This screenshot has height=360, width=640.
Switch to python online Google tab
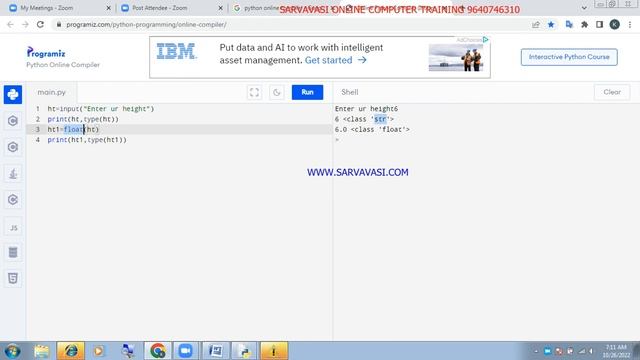tap(256, 8)
